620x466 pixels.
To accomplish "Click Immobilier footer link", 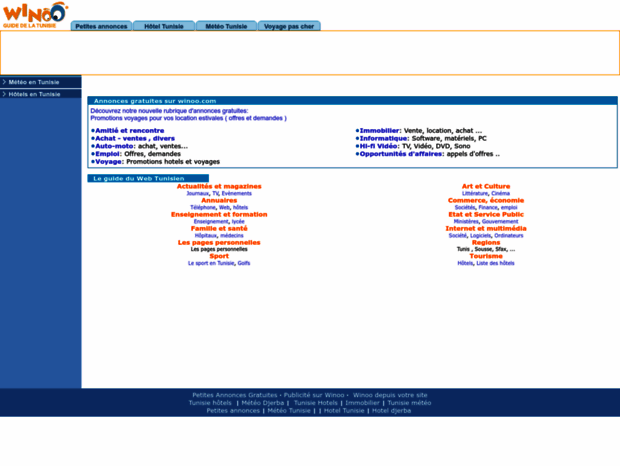I will pos(362,403).
